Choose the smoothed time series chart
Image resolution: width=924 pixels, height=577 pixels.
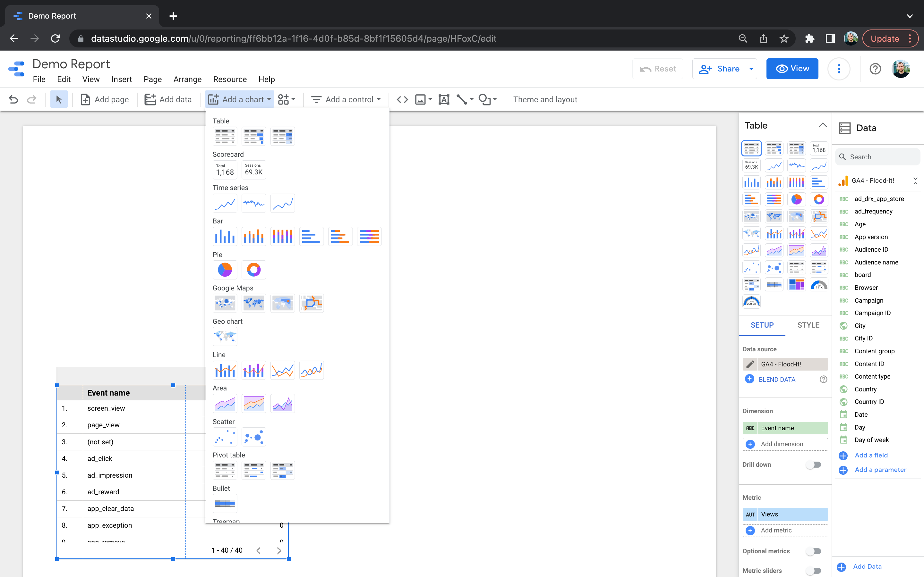coord(283,204)
